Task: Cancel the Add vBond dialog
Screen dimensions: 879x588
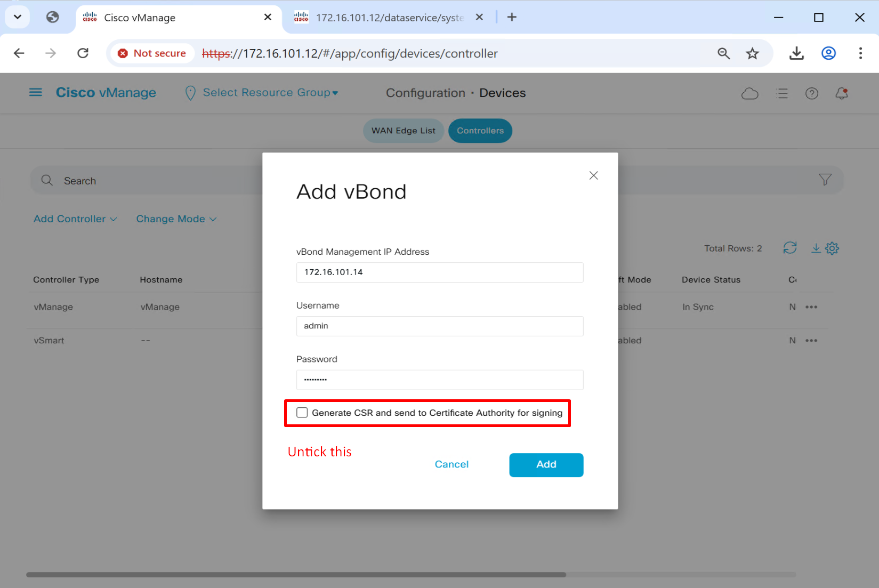Action: pos(451,464)
